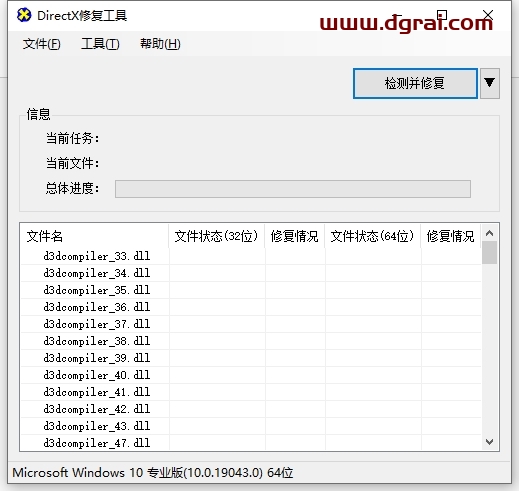Select the d3dcompiler_39.dll row
Image resolution: width=519 pixels, height=491 pixels.
click(251, 358)
